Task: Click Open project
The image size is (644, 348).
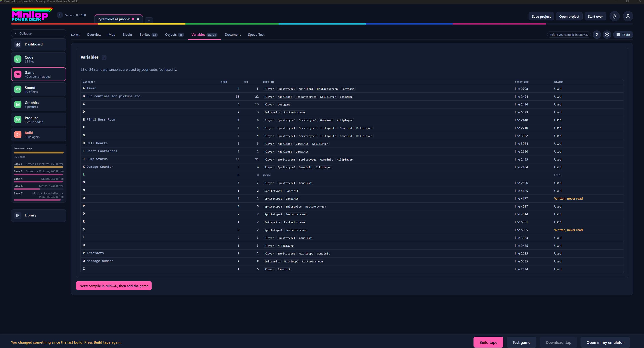Action: click(569, 17)
